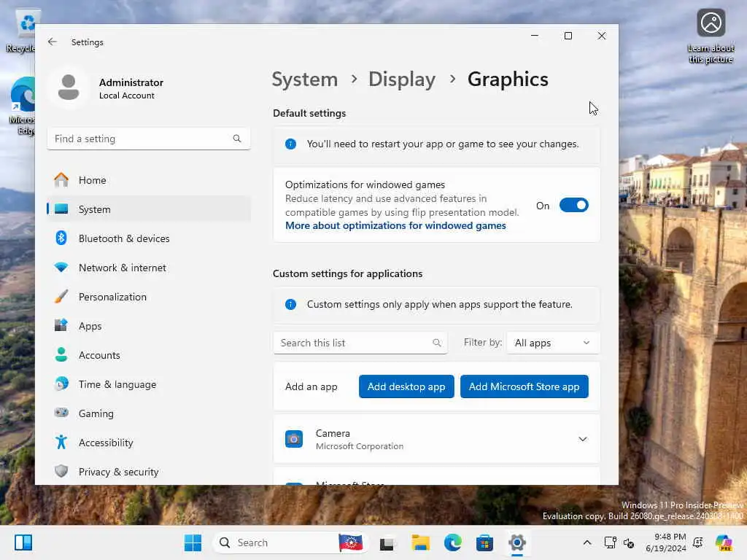Screen dimensions: 747x560
Task: Open the Windows Start menu
Action: pos(193,542)
